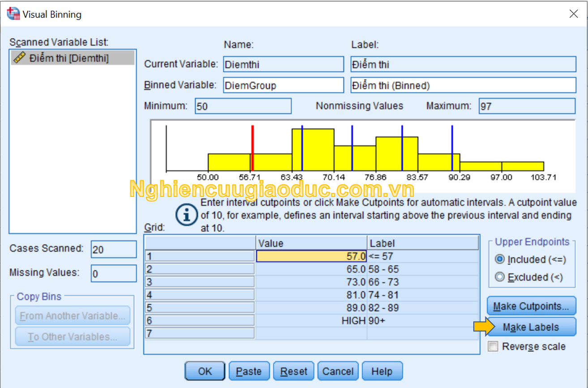This screenshot has width=588, height=388.
Task: Click the Label cell showing 90+
Action: point(422,320)
